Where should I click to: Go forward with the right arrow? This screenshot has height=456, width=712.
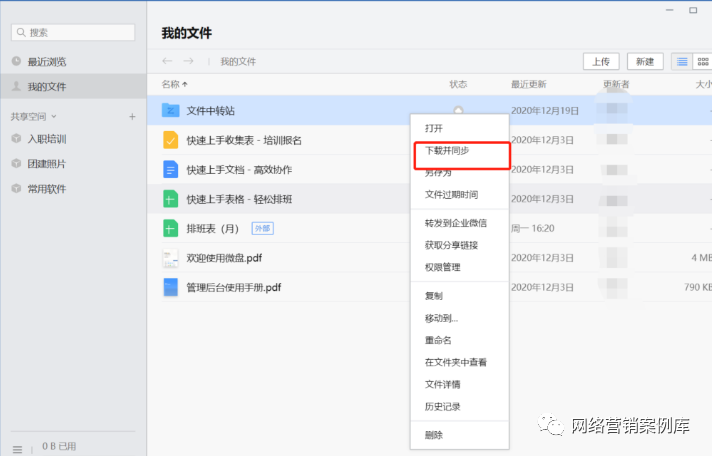[x=188, y=61]
